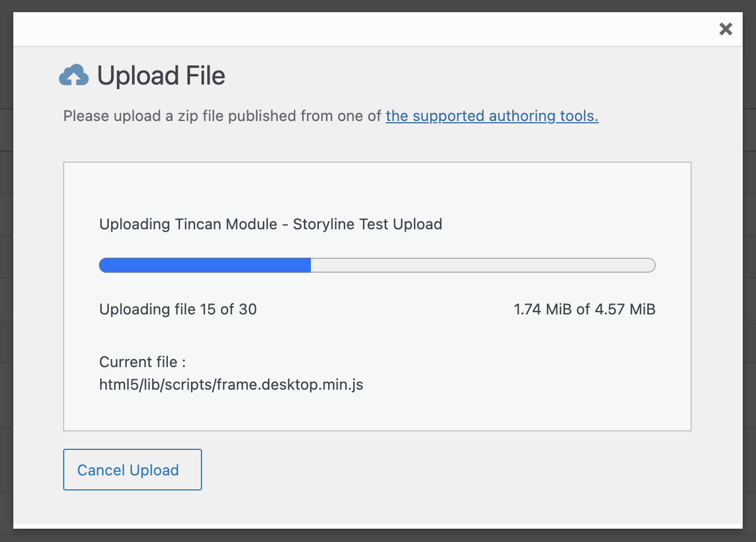Click the Please upload a zip file instruction
Screen dimensions: 756x542
coord(222,116)
